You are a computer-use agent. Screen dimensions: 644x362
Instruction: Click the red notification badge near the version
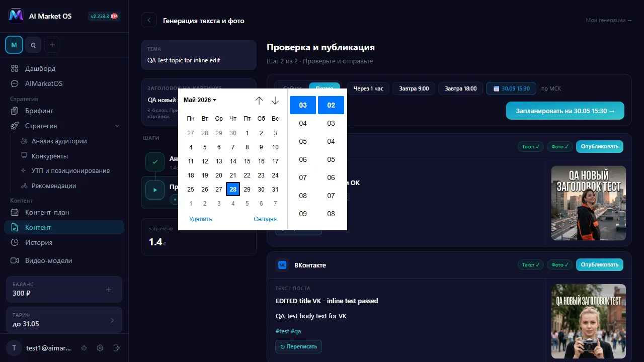(114, 16)
